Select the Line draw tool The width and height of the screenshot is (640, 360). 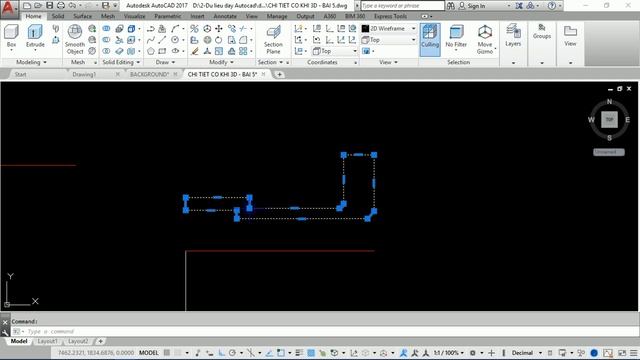tap(162, 40)
